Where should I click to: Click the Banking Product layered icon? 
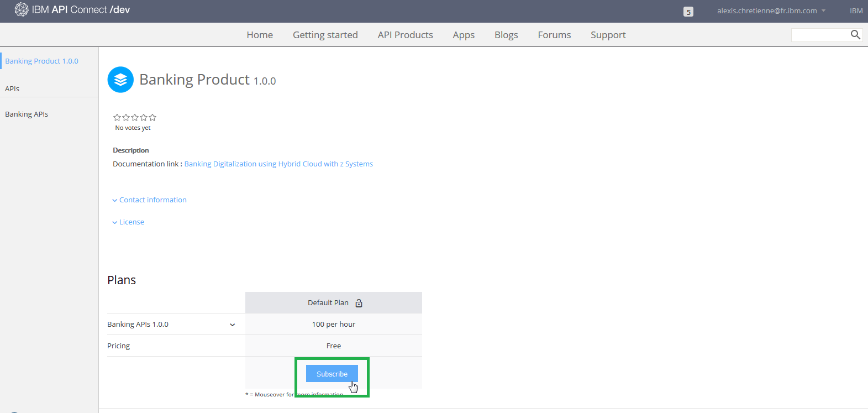coord(120,80)
